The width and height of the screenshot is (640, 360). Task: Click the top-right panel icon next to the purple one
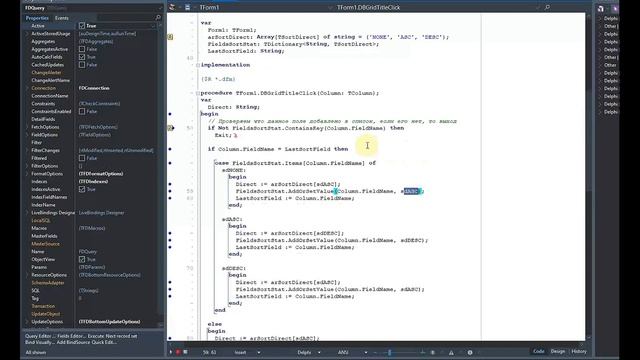pyautogui.click(x=600, y=8)
